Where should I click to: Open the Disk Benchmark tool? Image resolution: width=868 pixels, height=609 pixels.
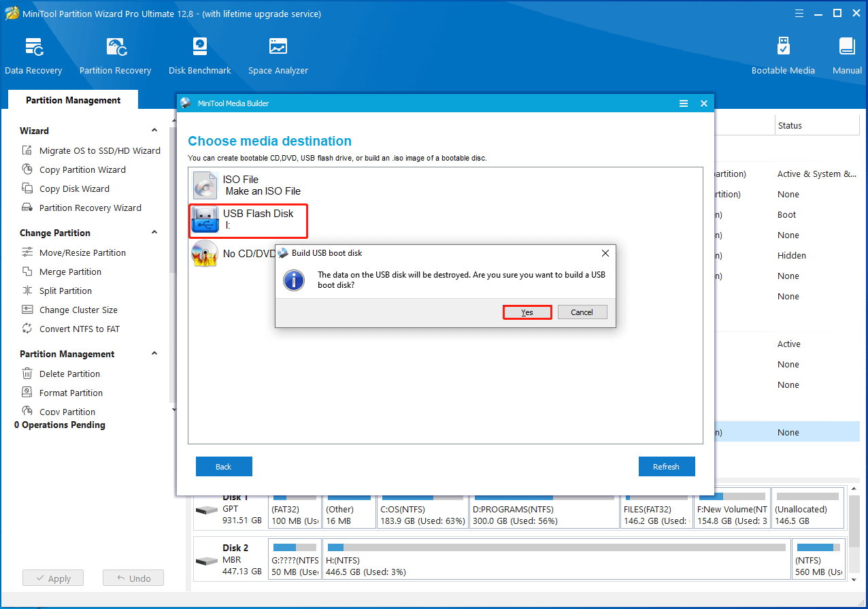tap(199, 56)
